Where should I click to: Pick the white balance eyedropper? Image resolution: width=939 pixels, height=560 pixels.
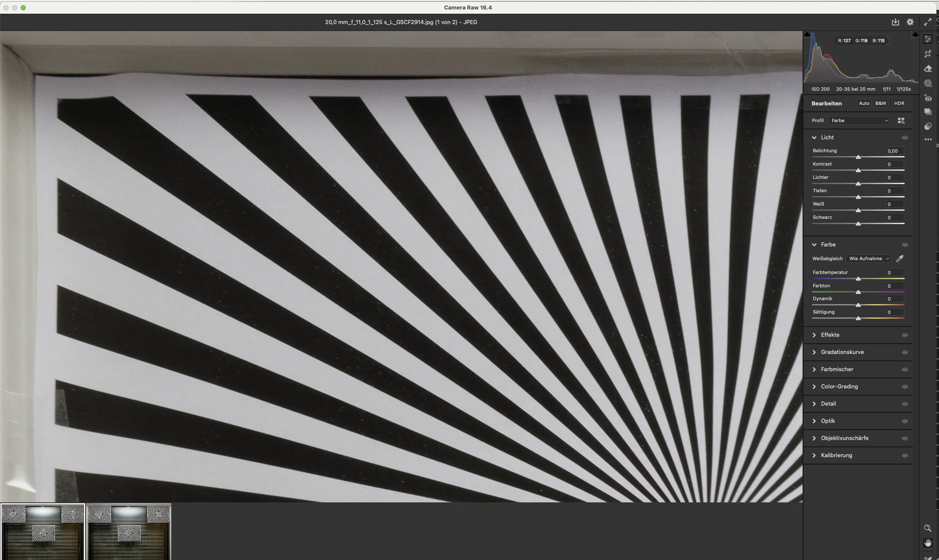click(900, 258)
